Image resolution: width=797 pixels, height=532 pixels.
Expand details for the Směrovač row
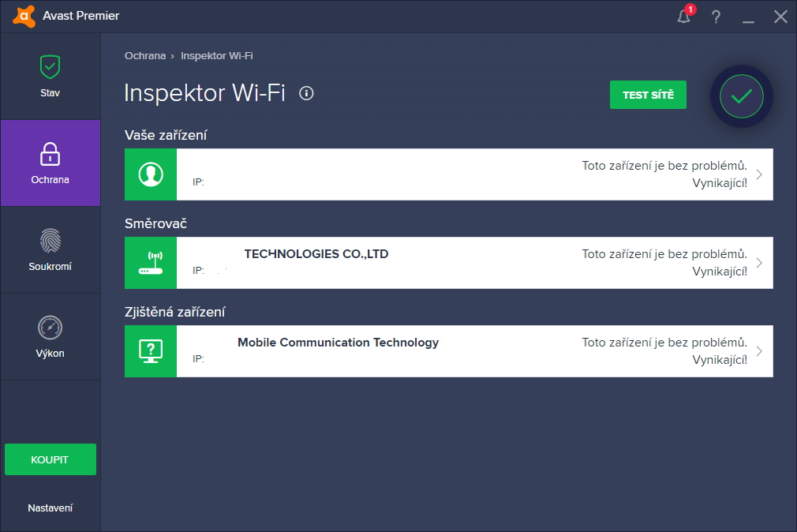759,263
